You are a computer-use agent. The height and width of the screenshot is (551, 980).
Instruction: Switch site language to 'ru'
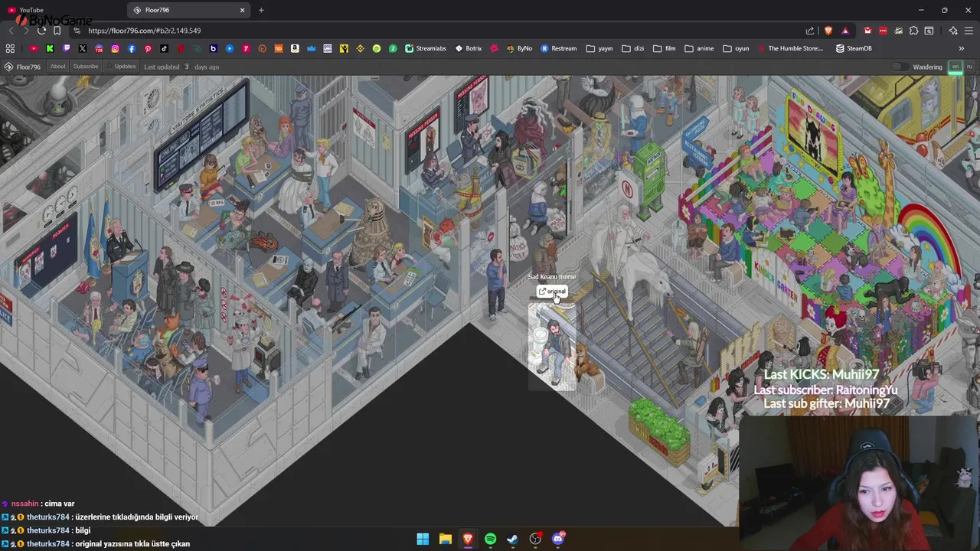(x=969, y=67)
